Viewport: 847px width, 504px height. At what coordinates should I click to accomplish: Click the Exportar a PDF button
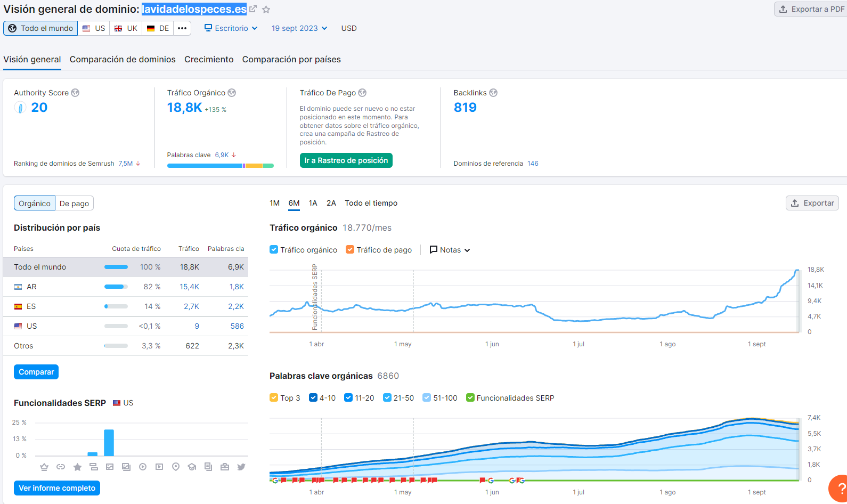click(x=811, y=9)
